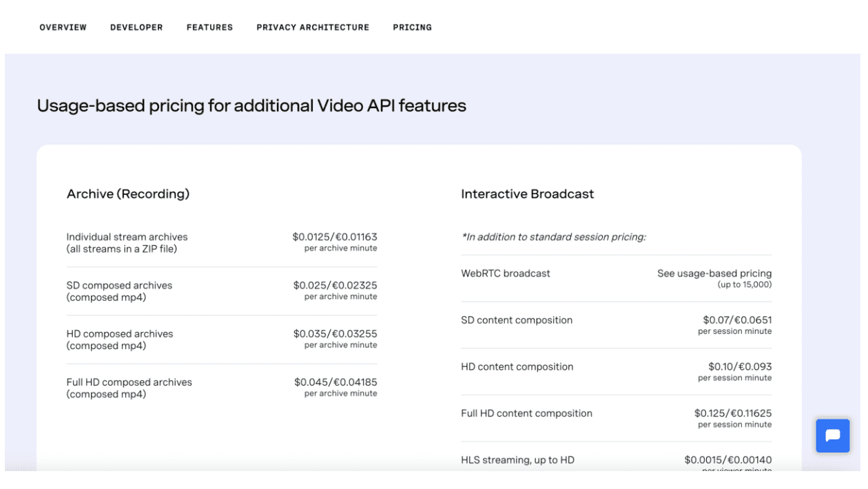Switch to the Developer tab
The height and width of the screenshot is (489, 868).
(x=136, y=28)
